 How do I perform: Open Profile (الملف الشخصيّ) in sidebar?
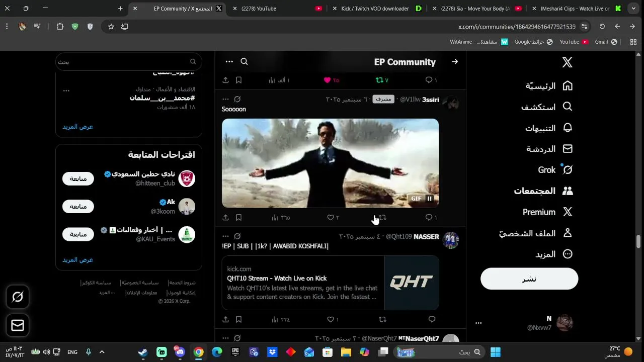(x=536, y=233)
